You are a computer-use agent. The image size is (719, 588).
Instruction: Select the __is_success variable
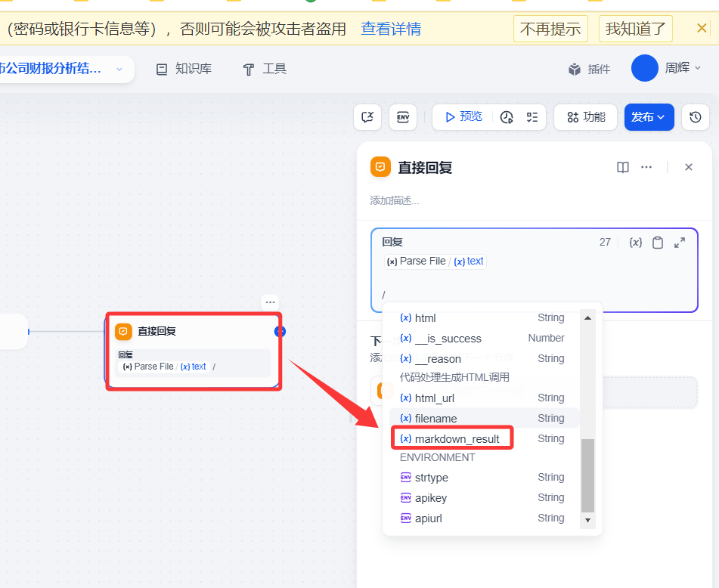484,339
